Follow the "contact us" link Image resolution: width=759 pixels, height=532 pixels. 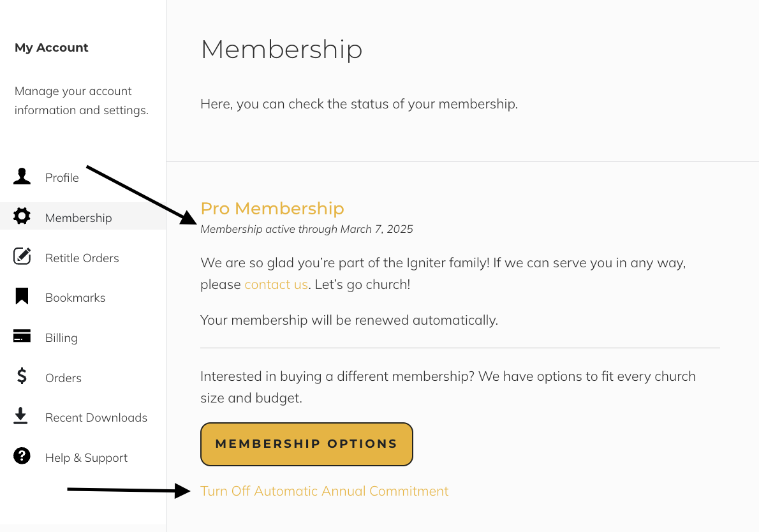point(276,284)
